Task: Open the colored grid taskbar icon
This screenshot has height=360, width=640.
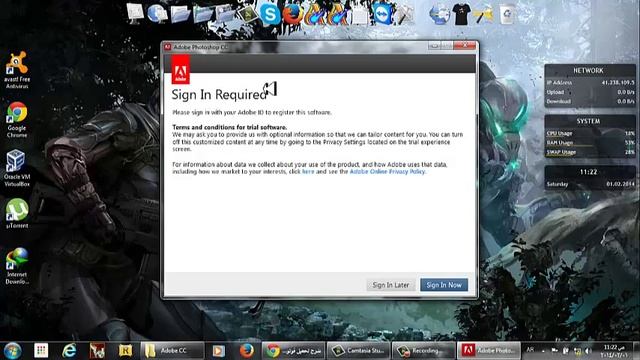Action: pos(41,351)
